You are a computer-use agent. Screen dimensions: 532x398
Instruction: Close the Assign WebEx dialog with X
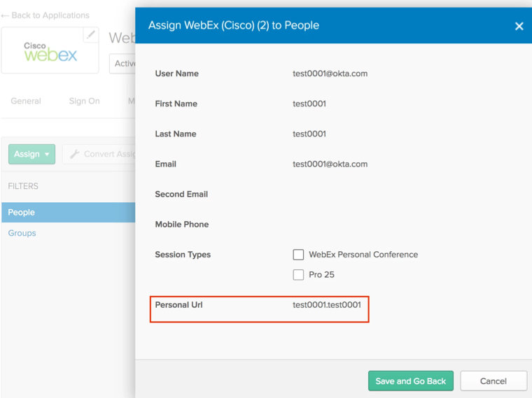519,26
